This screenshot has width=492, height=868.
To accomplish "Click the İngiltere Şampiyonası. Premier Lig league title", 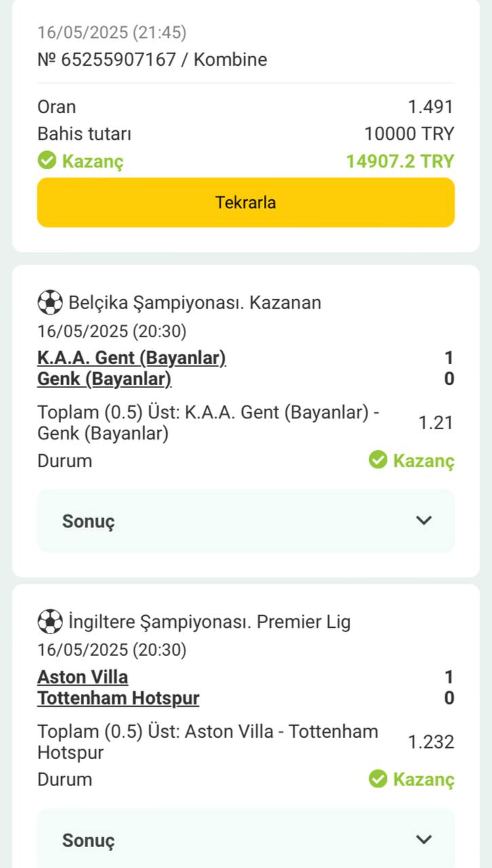I will point(210,621).
